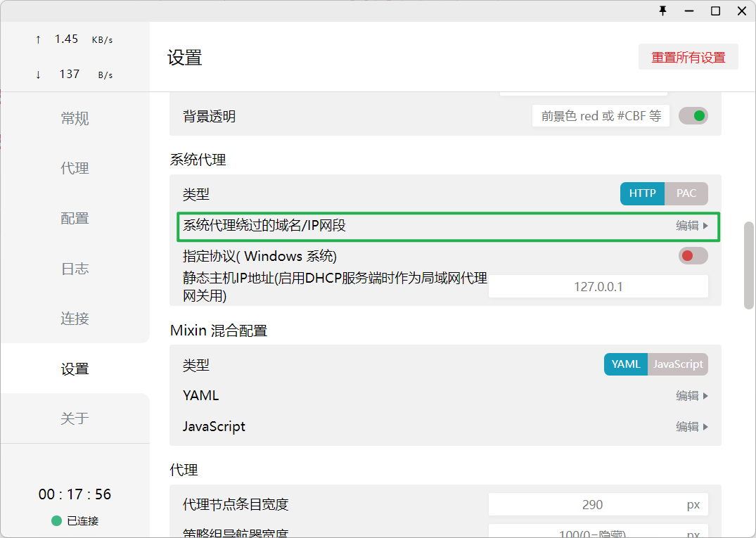
Task: Enable the 指定协议 toggle
Action: click(x=693, y=255)
